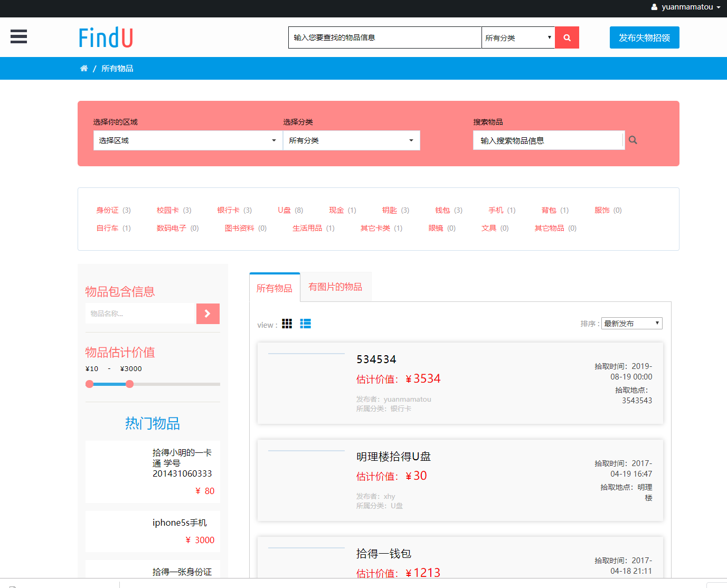Click the red-panel search magnifier icon
727x588 pixels.
tap(632, 140)
